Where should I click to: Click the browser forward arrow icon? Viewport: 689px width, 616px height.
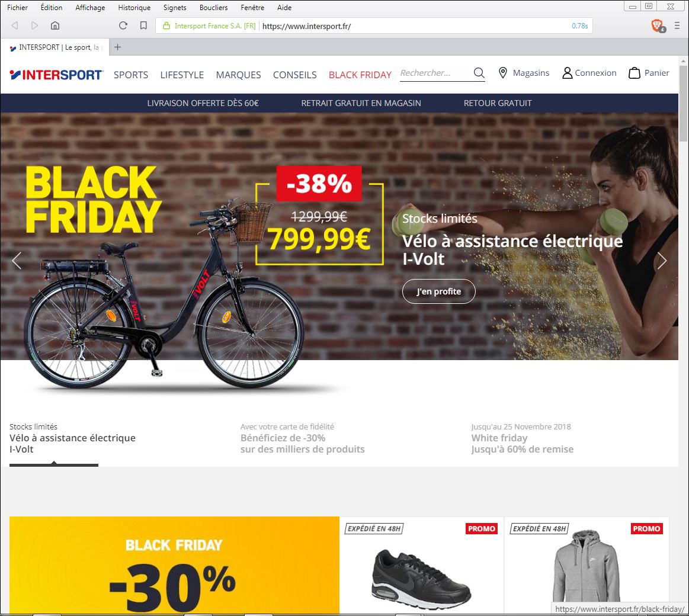click(x=34, y=25)
